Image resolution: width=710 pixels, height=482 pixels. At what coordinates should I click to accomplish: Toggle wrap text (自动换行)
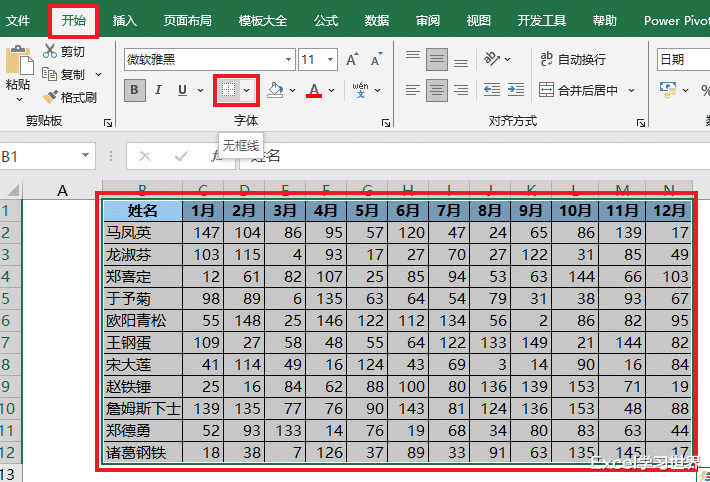pyautogui.click(x=572, y=59)
